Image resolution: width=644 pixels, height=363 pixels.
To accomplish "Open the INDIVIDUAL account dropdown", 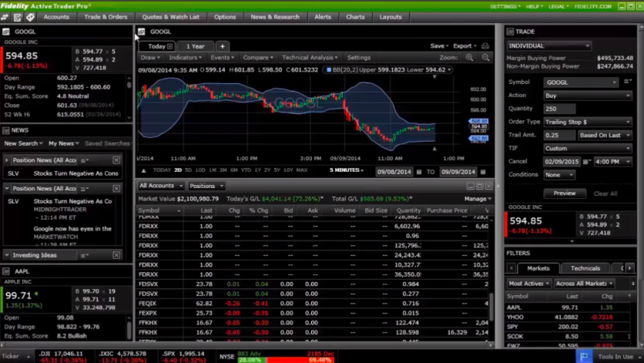I will (548, 46).
